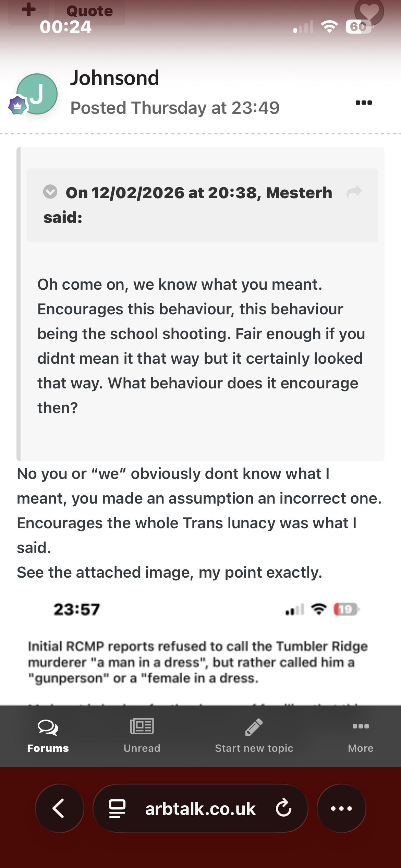This screenshot has width=401, height=868.
Task: Open the More navigation menu
Action: pyautogui.click(x=361, y=736)
